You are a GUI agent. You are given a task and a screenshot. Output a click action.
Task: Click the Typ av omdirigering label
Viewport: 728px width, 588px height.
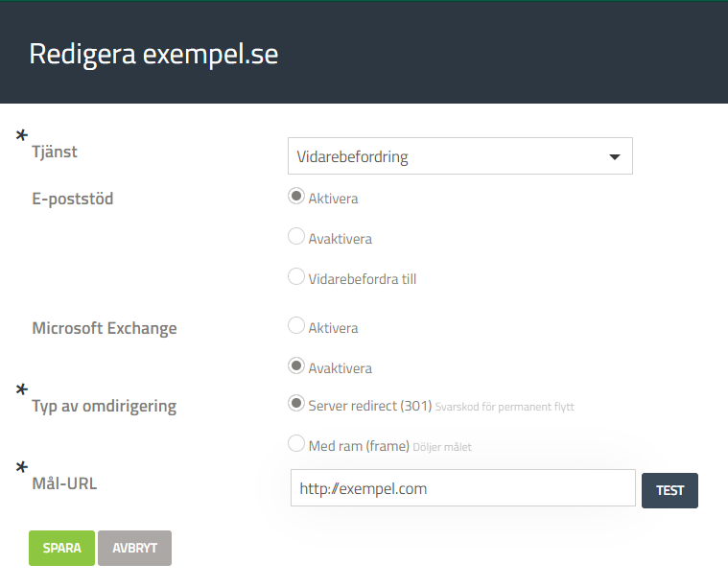coord(105,405)
